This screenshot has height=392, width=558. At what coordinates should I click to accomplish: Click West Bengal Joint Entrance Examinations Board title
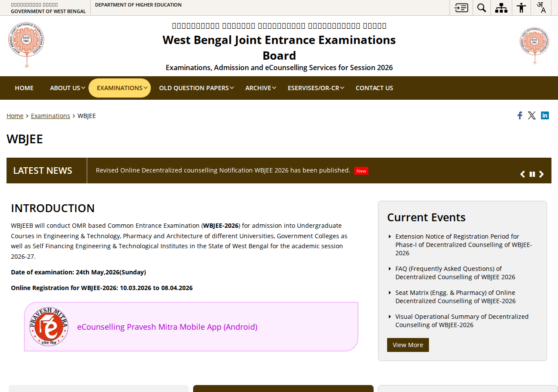(279, 47)
